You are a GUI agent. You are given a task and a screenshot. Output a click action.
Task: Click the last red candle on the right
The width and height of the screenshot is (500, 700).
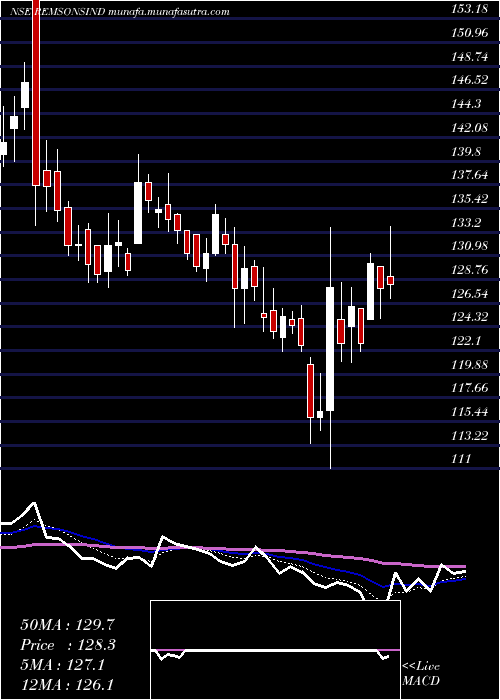(391, 280)
